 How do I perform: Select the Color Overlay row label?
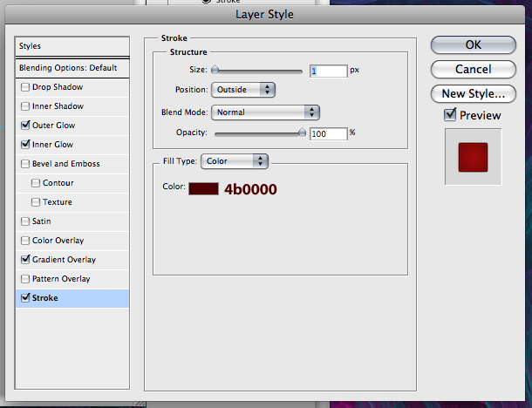[x=58, y=241]
